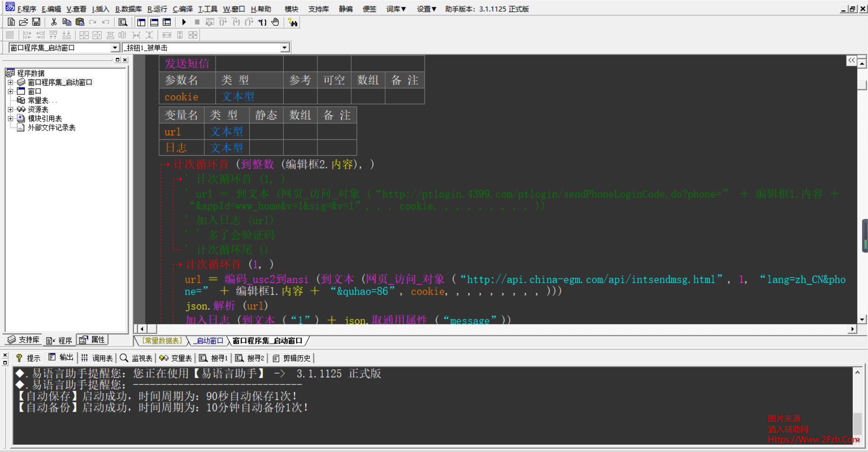Open the 剪辑历史 tab
This screenshot has height=452, width=868.
coord(292,358)
